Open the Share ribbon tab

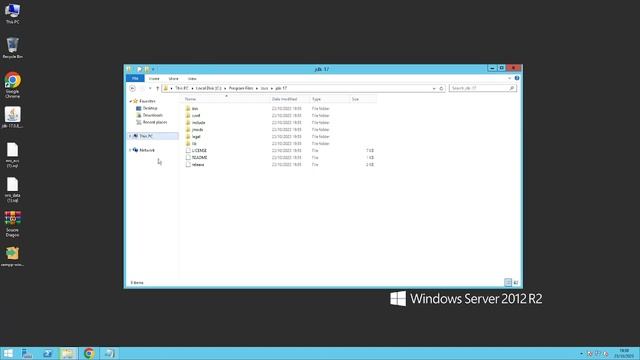[x=173, y=78]
